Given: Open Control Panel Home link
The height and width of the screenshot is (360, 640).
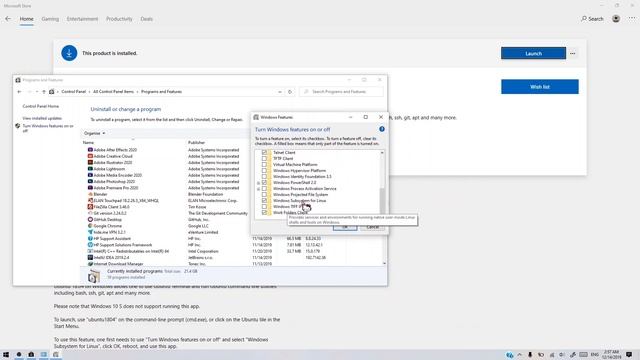Looking at the screenshot, I should click(x=41, y=106).
